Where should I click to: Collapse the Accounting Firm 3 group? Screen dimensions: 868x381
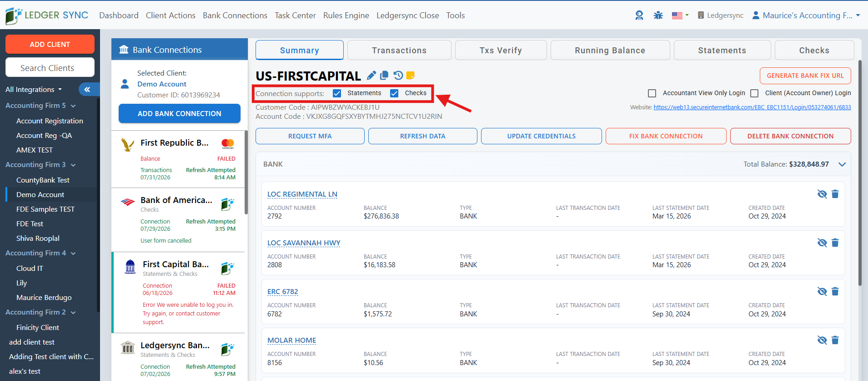click(x=73, y=165)
